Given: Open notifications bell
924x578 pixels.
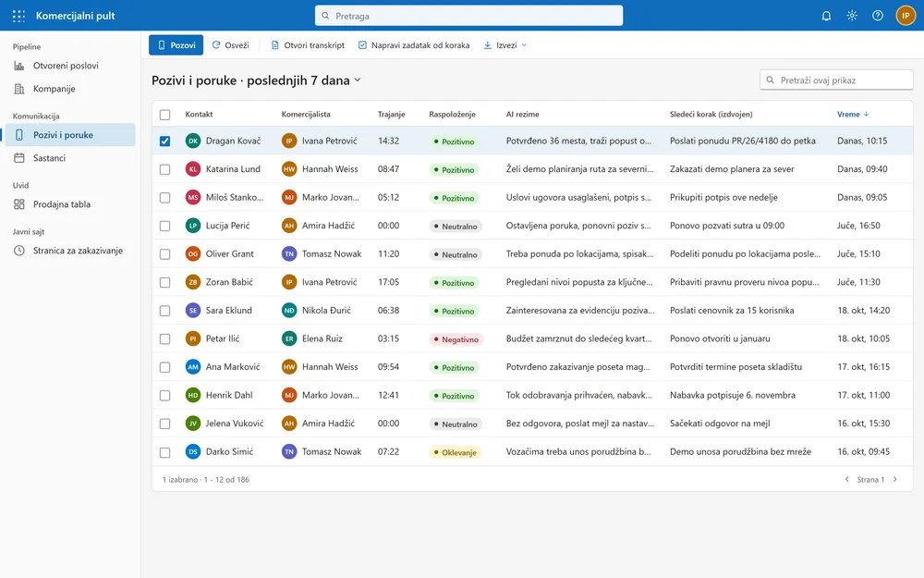Looking at the screenshot, I should click(826, 16).
